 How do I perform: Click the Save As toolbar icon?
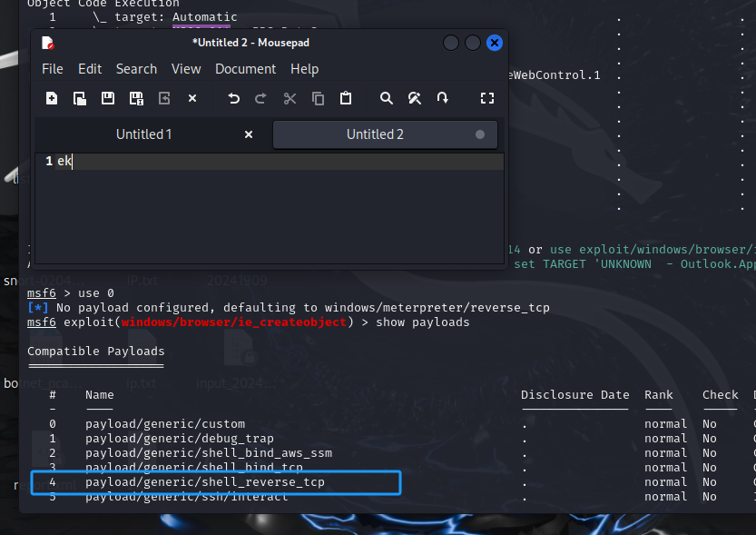(x=136, y=98)
